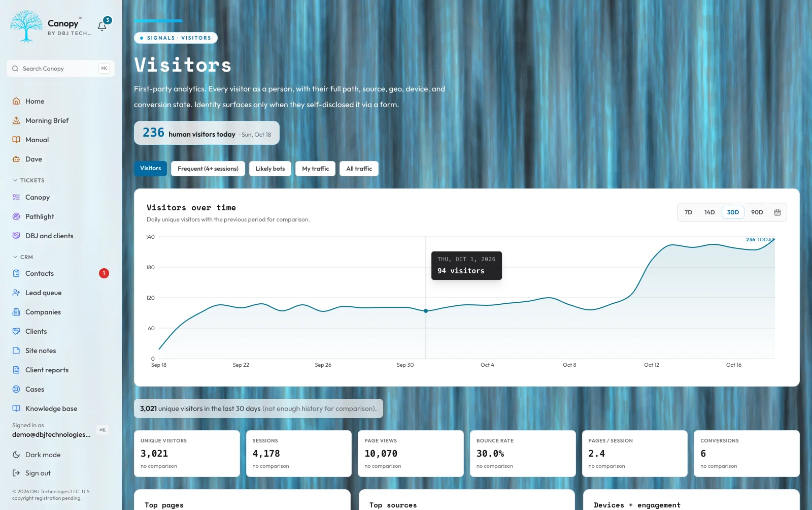The height and width of the screenshot is (510, 812).
Task: Click the Client reports icon
Action: pos(16,370)
